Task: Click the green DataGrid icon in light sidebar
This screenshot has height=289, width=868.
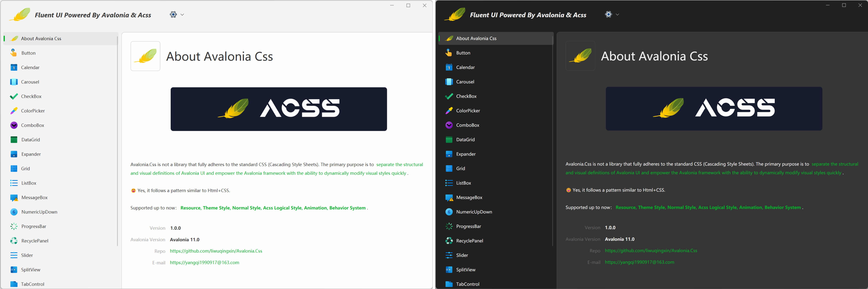Action: (14, 140)
